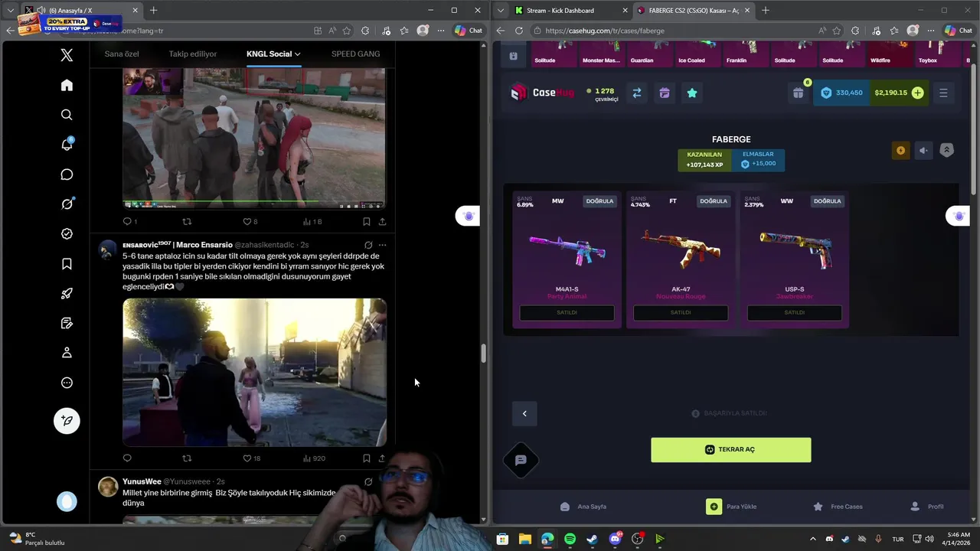Open Ana Sayfa in CaseHug bottom nav
Image resolution: width=980 pixels, height=551 pixels.
583,507
